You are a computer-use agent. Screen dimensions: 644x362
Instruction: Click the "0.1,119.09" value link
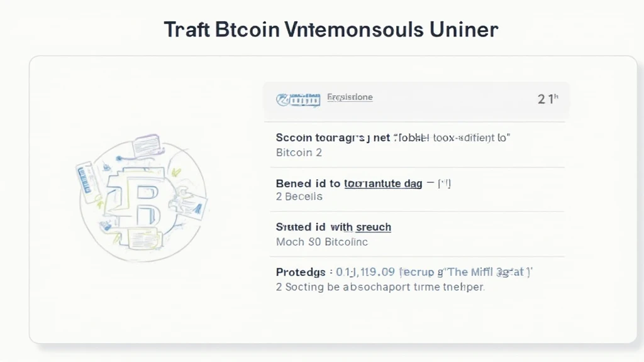pos(365,271)
